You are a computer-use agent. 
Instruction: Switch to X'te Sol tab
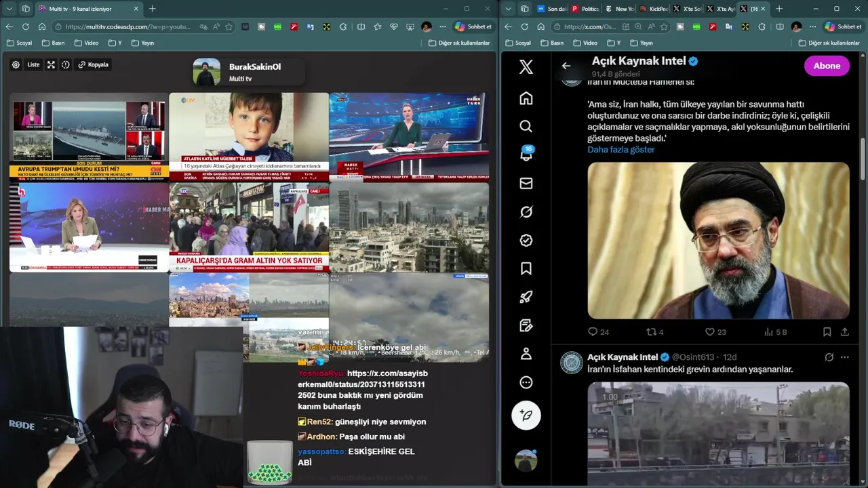687,9
